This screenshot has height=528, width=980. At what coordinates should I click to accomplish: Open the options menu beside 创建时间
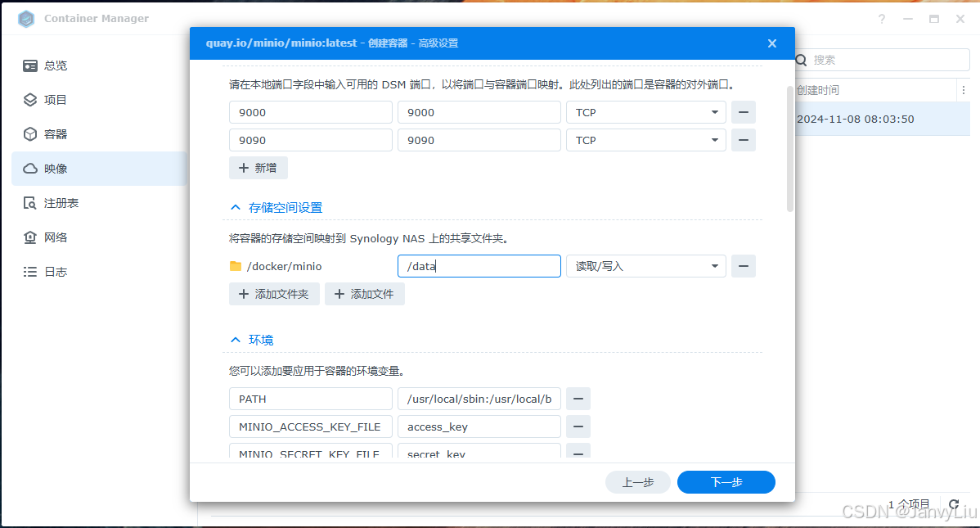(964, 88)
